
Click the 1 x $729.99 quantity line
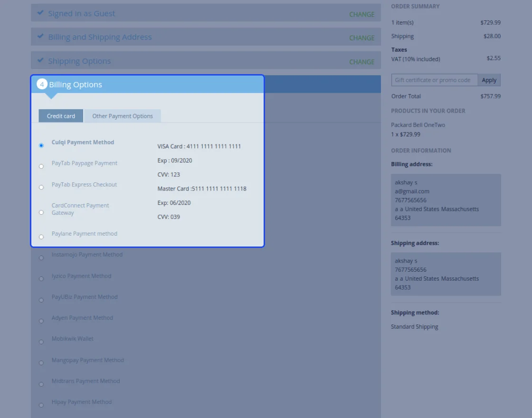(406, 134)
